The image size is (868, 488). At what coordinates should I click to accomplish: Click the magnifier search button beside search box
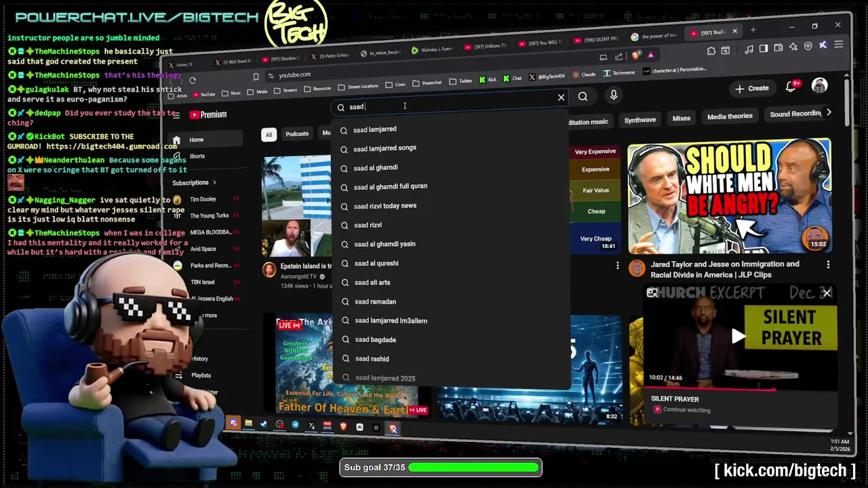[583, 96]
